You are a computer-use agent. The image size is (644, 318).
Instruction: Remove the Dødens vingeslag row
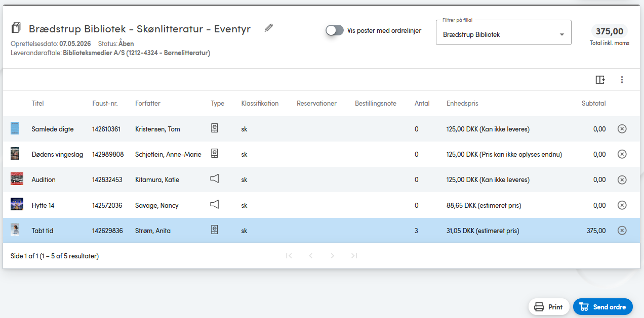[x=622, y=154]
